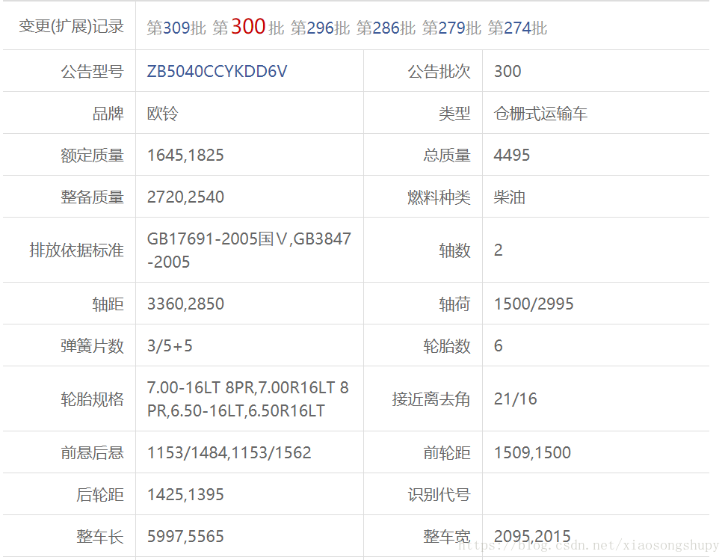This screenshot has height=560, width=728.
Task: Click the 弹簧片数 label
Action: pos(93,346)
